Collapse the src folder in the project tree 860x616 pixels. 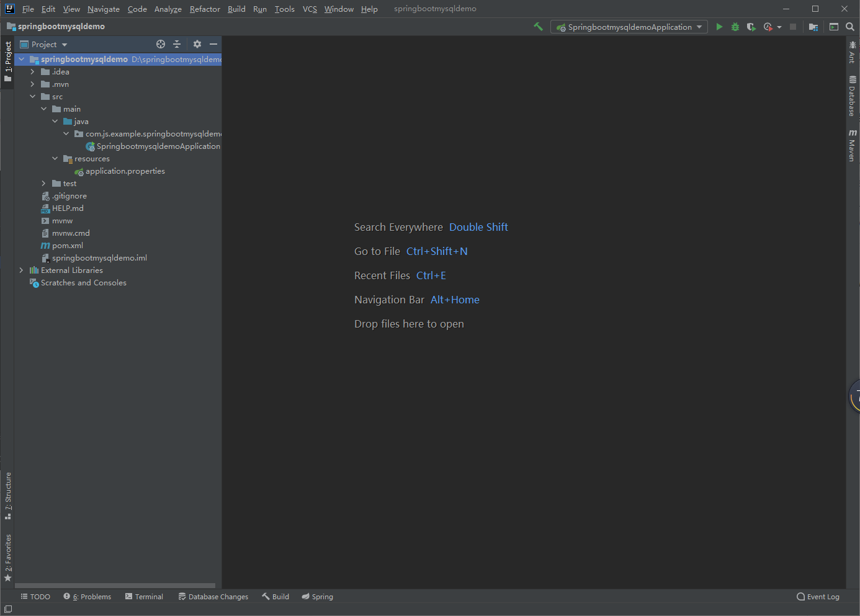point(33,96)
